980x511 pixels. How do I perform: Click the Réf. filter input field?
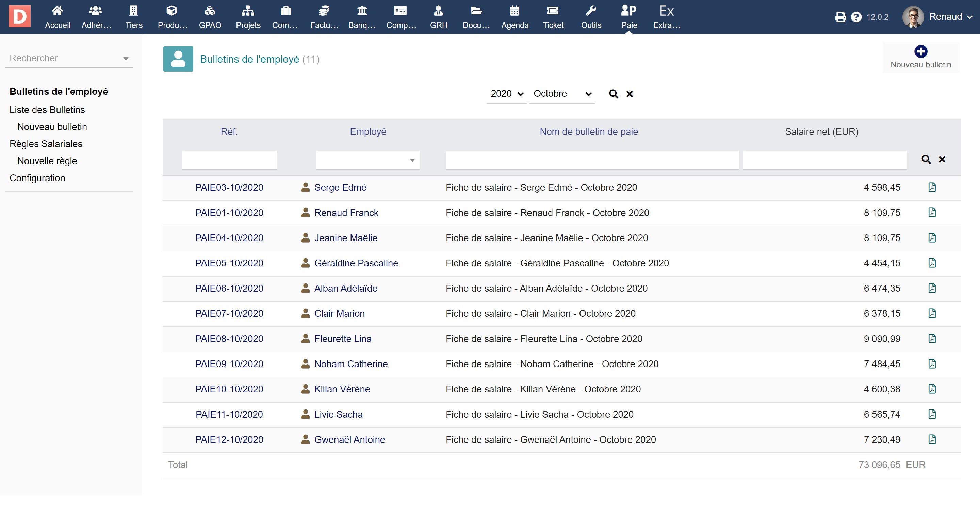(x=229, y=160)
